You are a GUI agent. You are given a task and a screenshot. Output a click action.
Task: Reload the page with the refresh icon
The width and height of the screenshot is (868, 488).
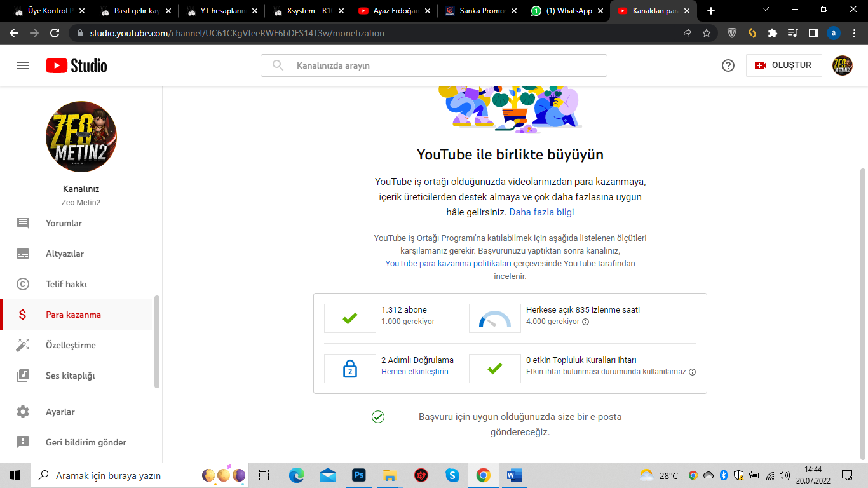pyautogui.click(x=55, y=33)
